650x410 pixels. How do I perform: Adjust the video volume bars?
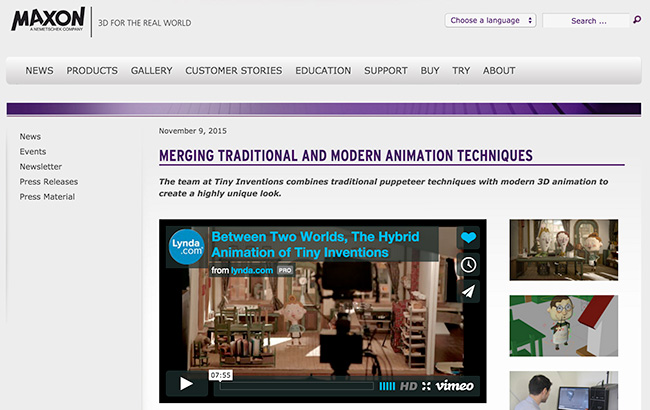(x=387, y=386)
